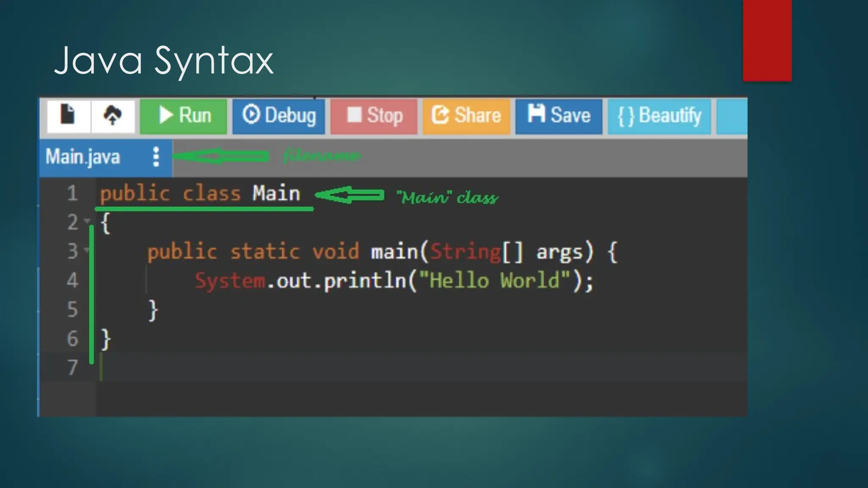Click the word "Main" in class declaration

click(276, 193)
